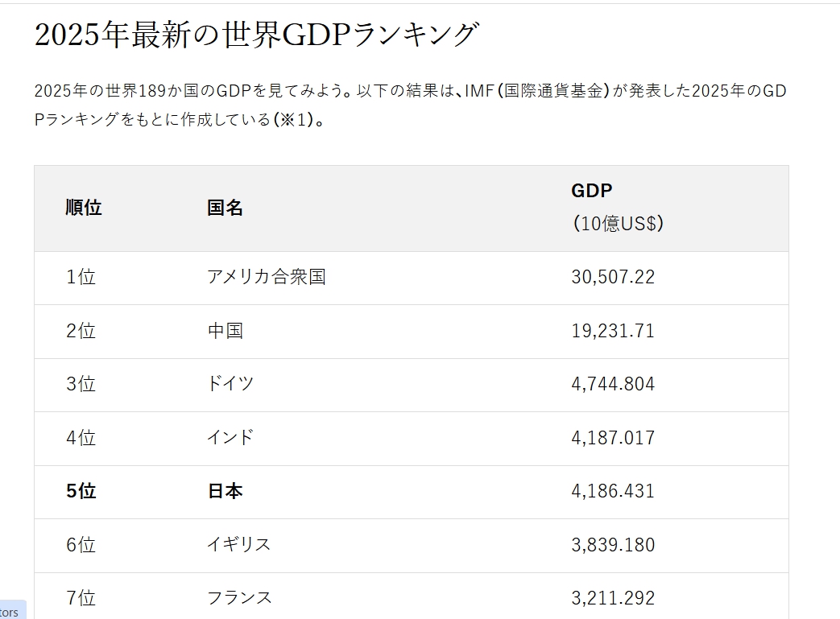Click the GDP value 4,186.431
The width and height of the screenshot is (840, 619).
tap(613, 491)
